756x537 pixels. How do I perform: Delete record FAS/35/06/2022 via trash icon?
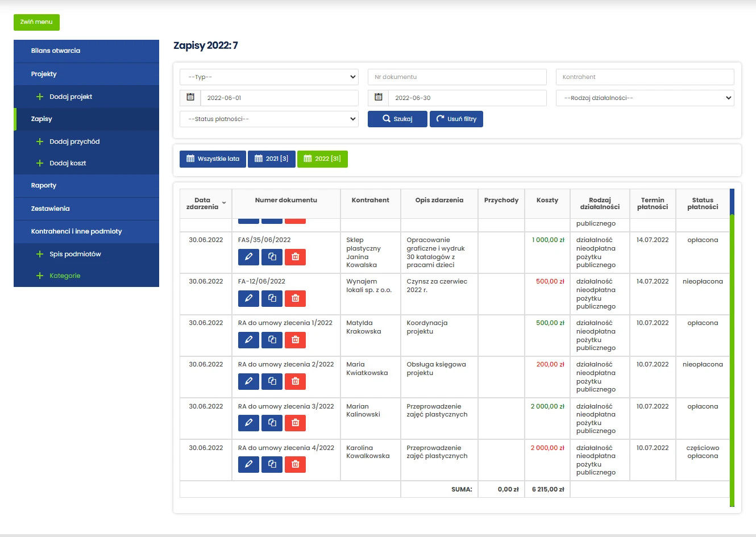pos(295,257)
